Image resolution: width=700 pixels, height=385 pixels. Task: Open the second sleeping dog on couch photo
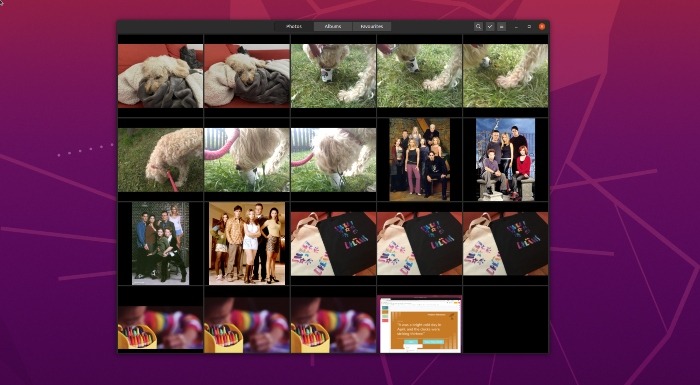(x=247, y=76)
